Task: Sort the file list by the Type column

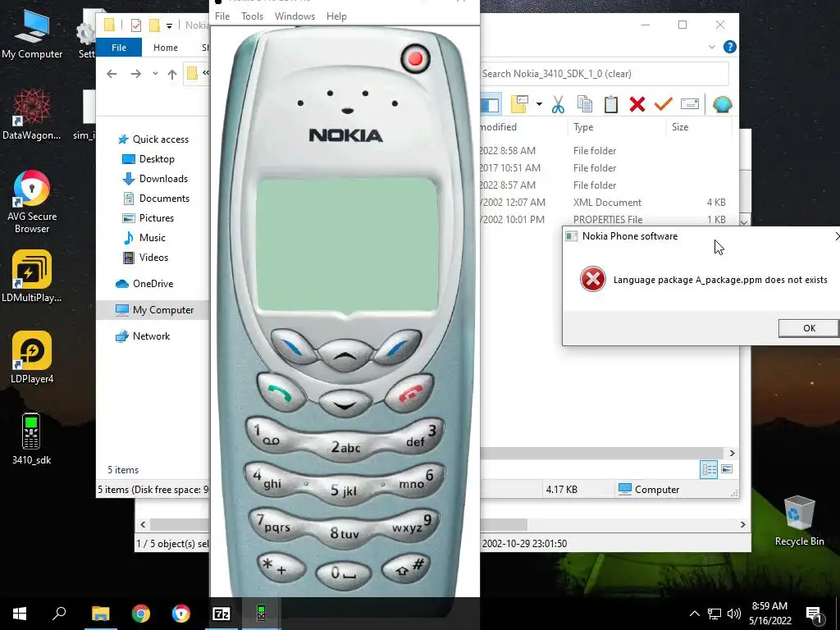Action: point(583,127)
